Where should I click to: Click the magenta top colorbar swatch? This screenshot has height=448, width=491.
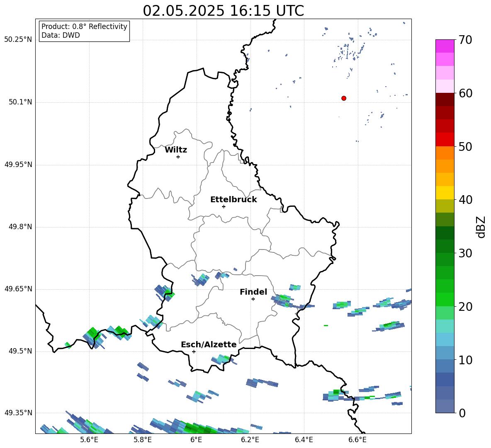[x=445, y=46]
